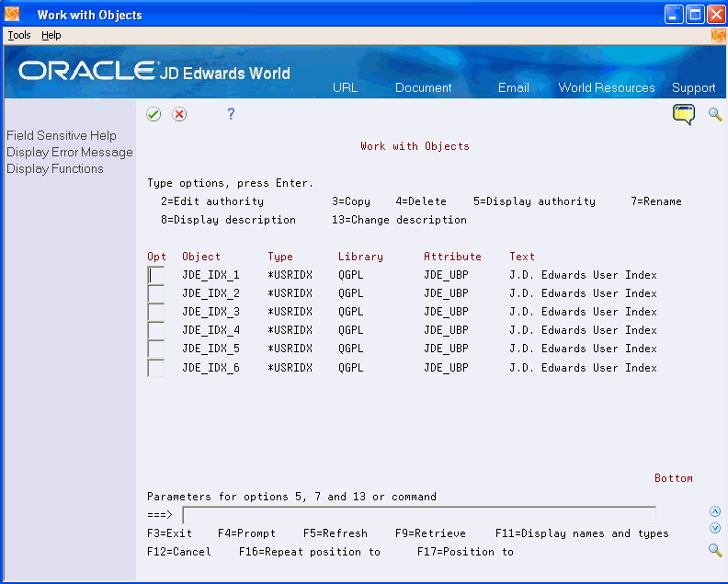The height and width of the screenshot is (584, 728).
Task: Click the F5=Refresh function key
Action: point(336,533)
